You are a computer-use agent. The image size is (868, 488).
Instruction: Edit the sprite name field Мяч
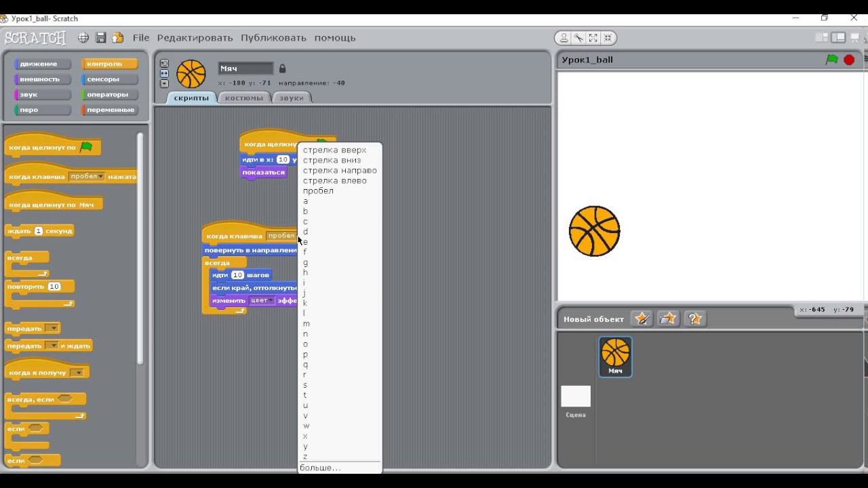point(245,68)
